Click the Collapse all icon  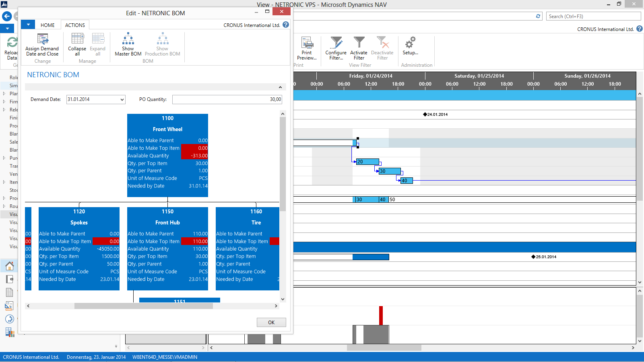coord(77,39)
